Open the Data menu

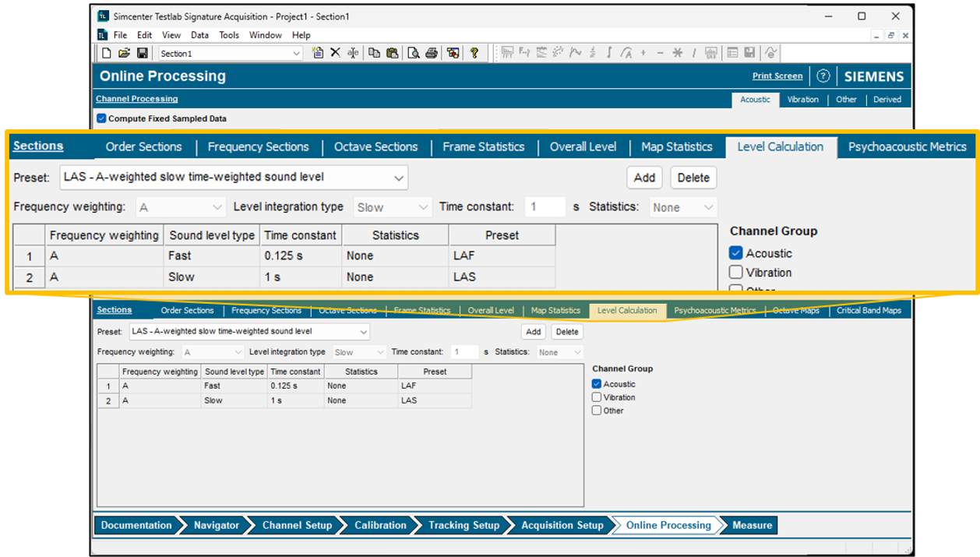click(x=200, y=35)
